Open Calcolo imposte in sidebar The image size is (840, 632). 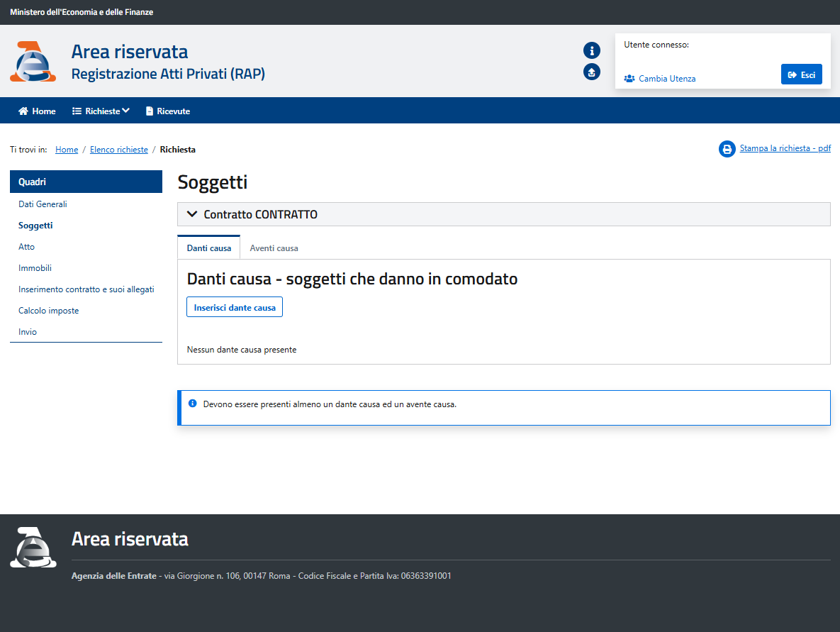point(49,311)
